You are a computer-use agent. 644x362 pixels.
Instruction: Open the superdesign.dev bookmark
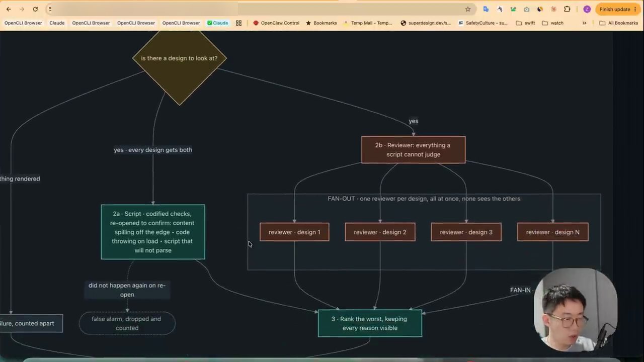(426, 23)
